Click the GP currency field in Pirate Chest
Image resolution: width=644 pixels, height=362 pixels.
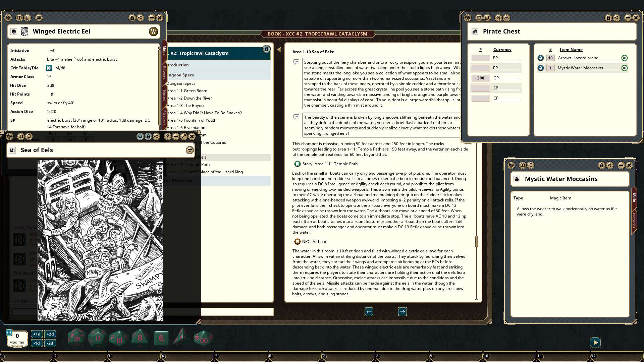[x=480, y=78]
